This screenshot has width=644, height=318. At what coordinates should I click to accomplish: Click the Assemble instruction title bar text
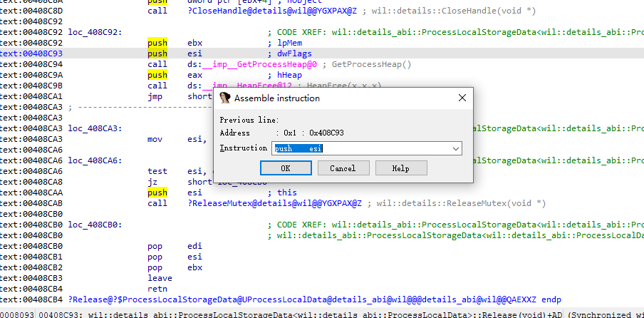277,98
